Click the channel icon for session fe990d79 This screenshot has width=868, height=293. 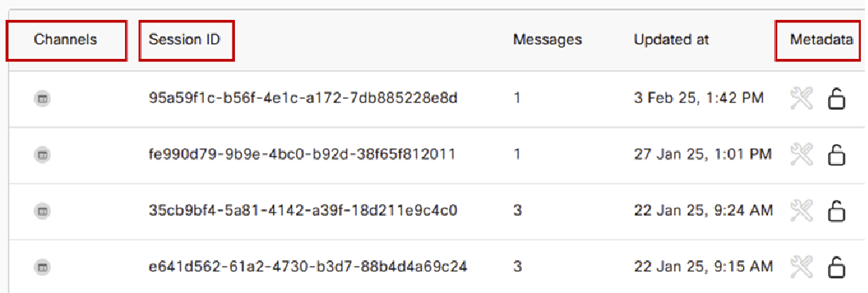(43, 155)
